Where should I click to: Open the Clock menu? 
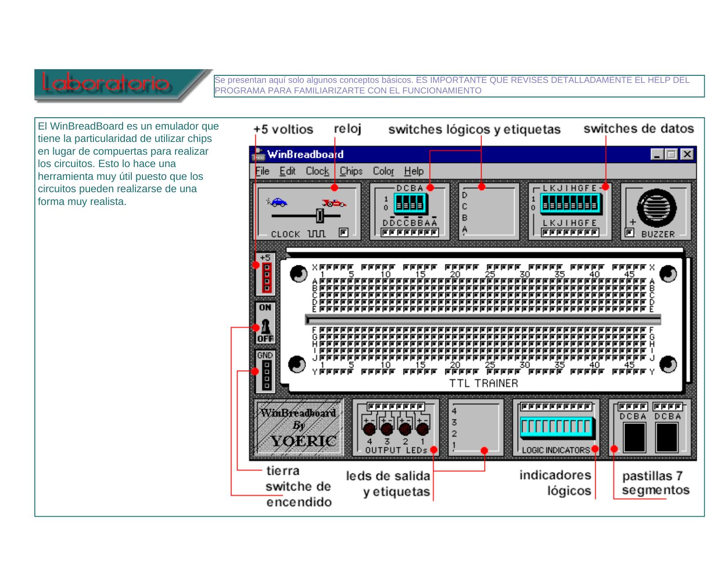pos(317,171)
